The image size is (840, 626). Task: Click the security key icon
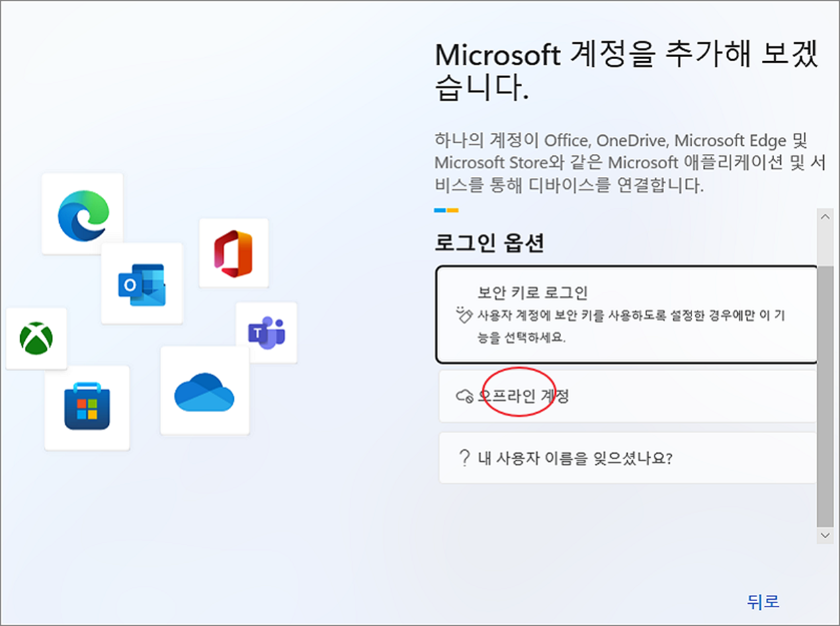464,314
